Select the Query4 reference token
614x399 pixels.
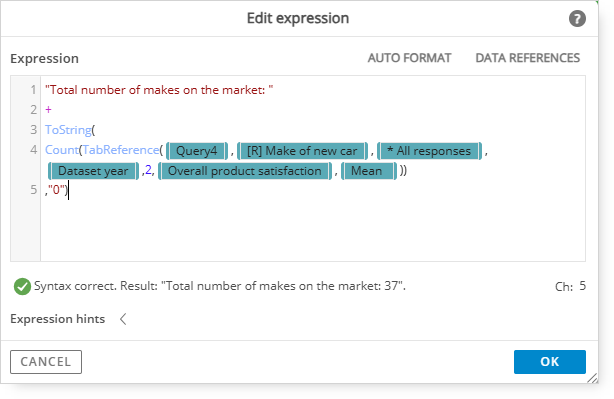(197, 151)
